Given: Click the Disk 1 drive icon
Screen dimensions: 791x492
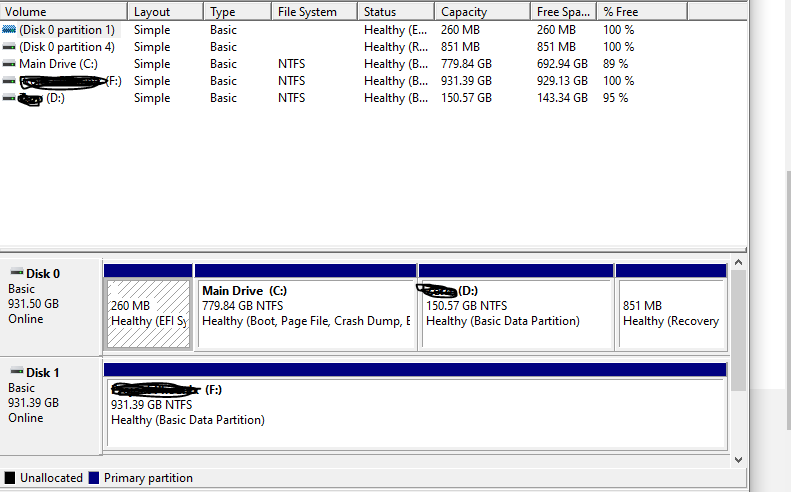Looking at the screenshot, I should [17, 371].
